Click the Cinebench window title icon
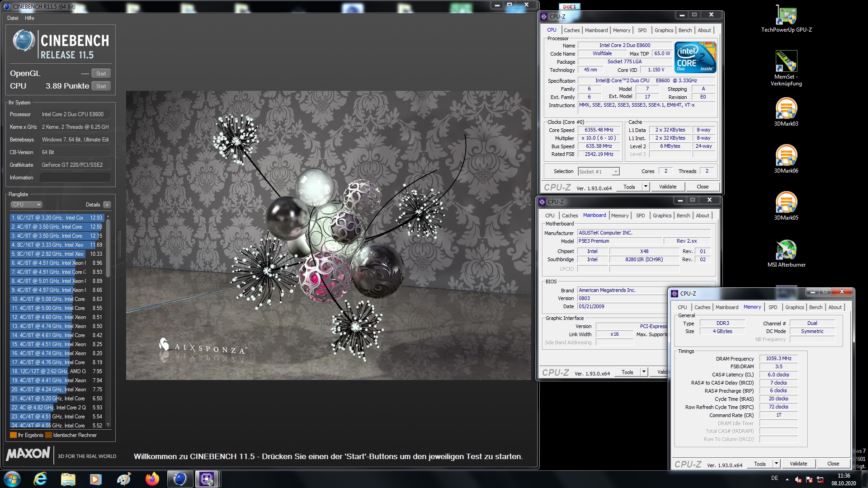 [7, 6]
